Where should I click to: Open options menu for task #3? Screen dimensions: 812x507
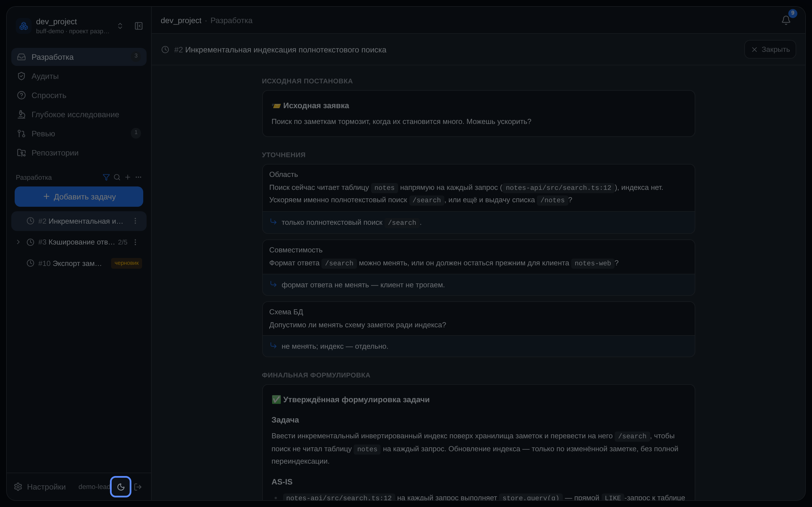(x=135, y=242)
